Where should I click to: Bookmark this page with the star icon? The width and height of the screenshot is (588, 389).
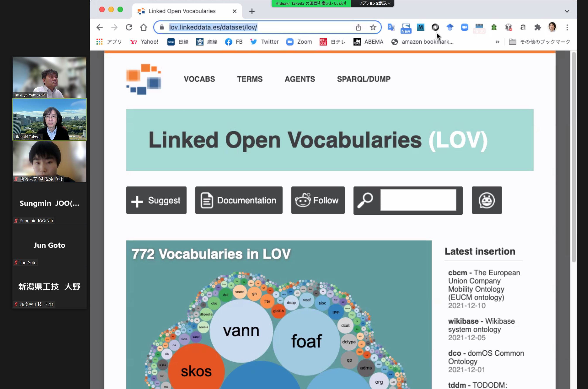pos(373,27)
